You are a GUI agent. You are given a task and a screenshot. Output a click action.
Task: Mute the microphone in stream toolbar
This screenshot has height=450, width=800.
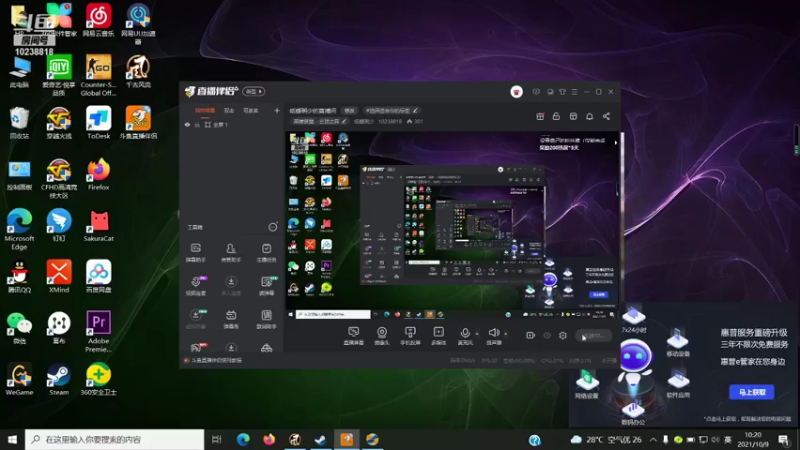tap(465, 336)
